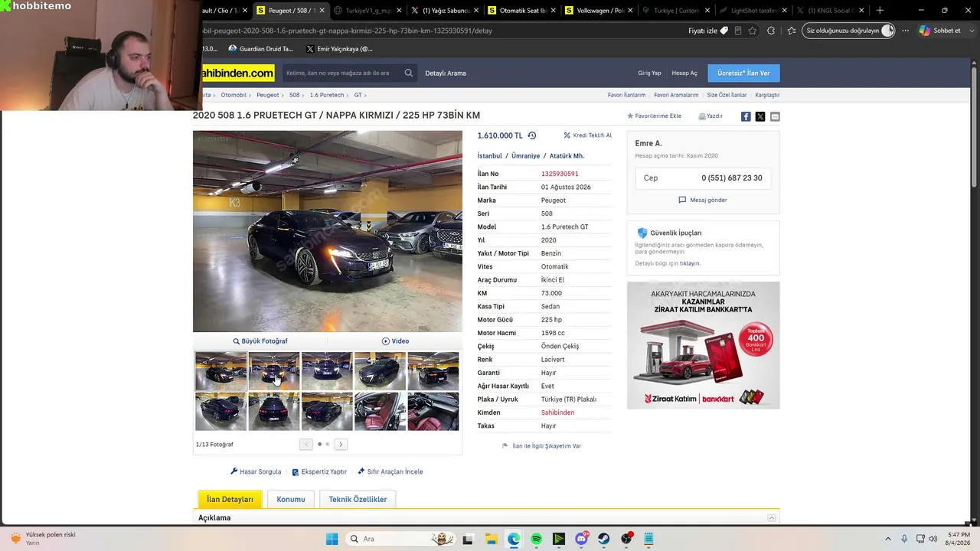Go to next thumbnail page arrow
Image resolution: width=980 pixels, height=551 pixels.
341,444
